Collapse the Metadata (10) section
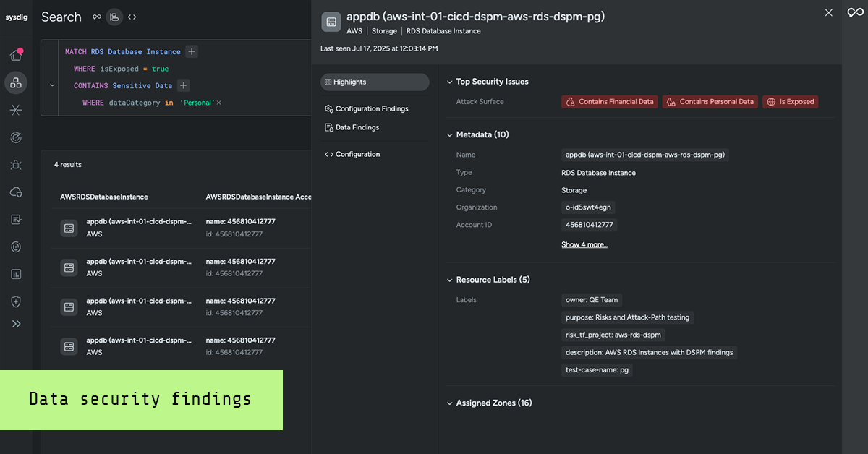The width and height of the screenshot is (868, 454). (450, 134)
